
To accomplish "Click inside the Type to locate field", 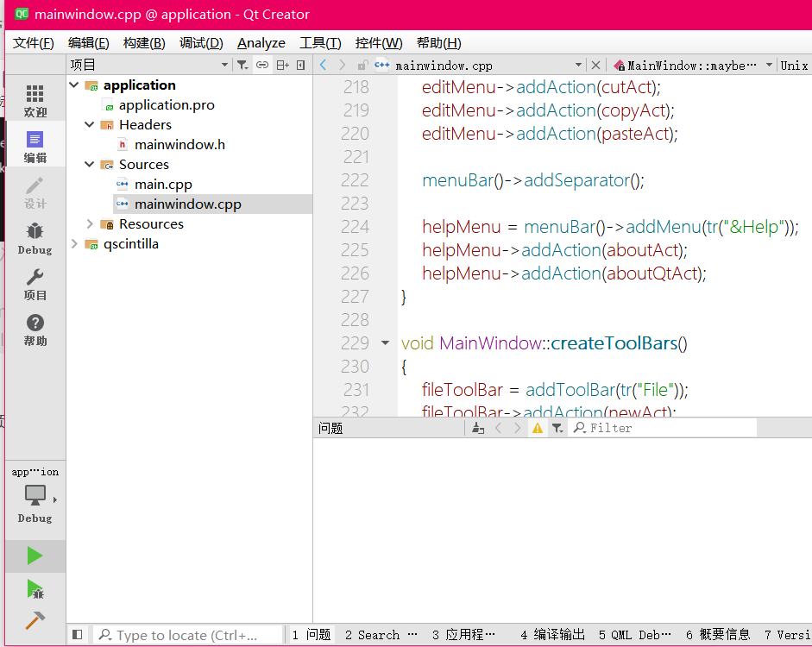I will pyautogui.click(x=186, y=634).
